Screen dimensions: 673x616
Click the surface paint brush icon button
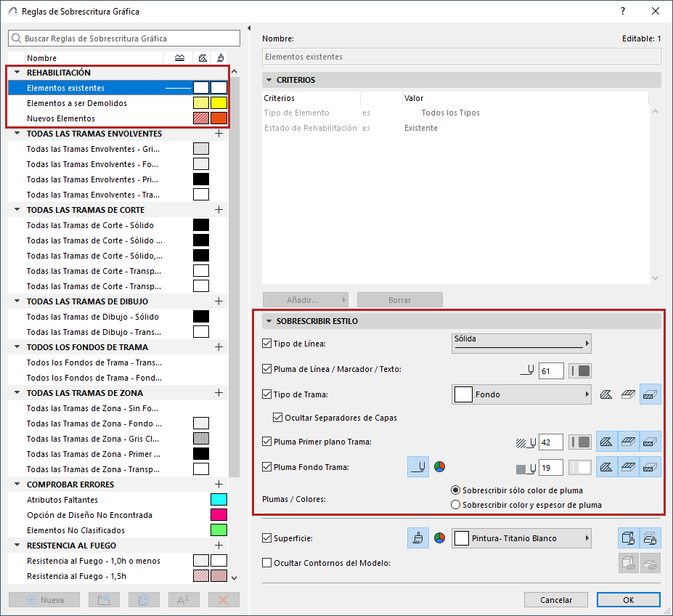point(418,538)
